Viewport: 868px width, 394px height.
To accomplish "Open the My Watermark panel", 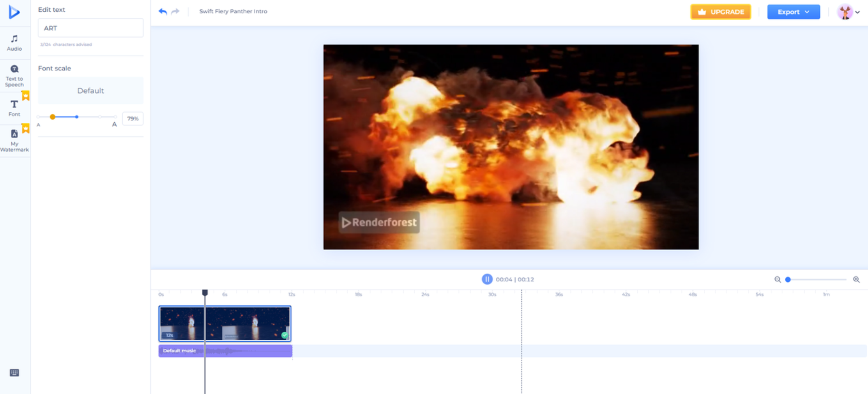I will [14, 141].
